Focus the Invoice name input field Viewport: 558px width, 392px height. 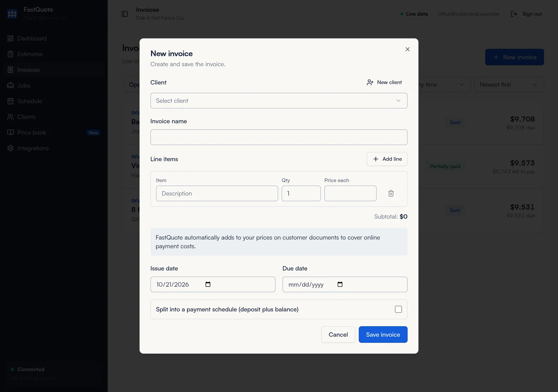coord(279,137)
